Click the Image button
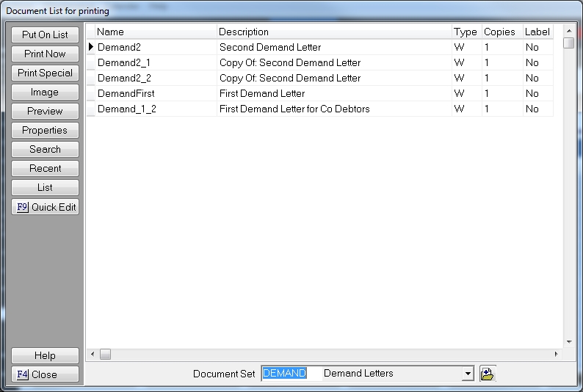 coord(45,92)
